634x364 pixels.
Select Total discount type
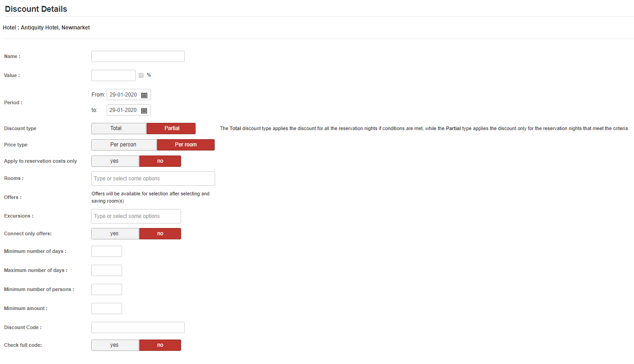coord(119,128)
